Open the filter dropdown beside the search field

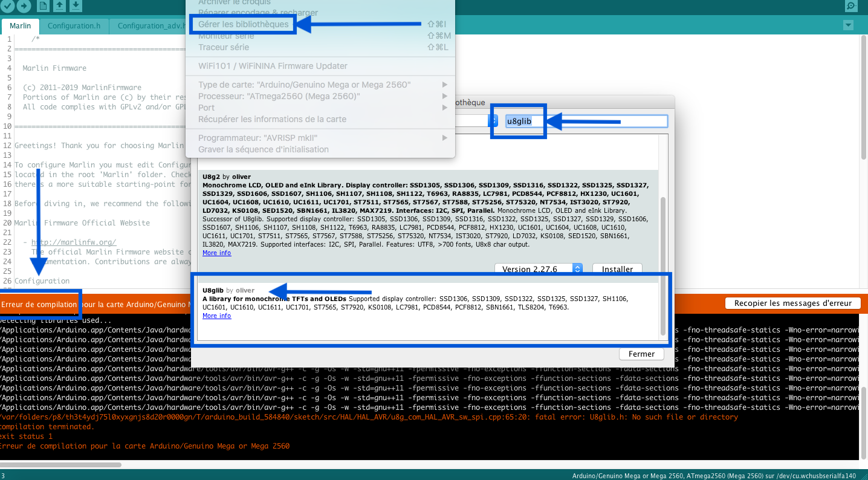pos(493,121)
